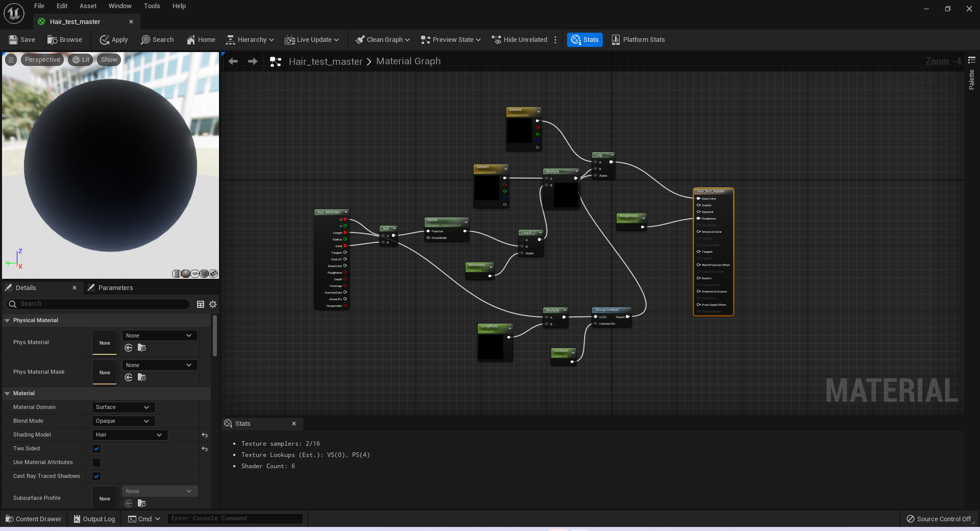Screen dimensions: 980x531
Task: Uncheck the Two Sided checkbox
Action: pyautogui.click(x=96, y=449)
